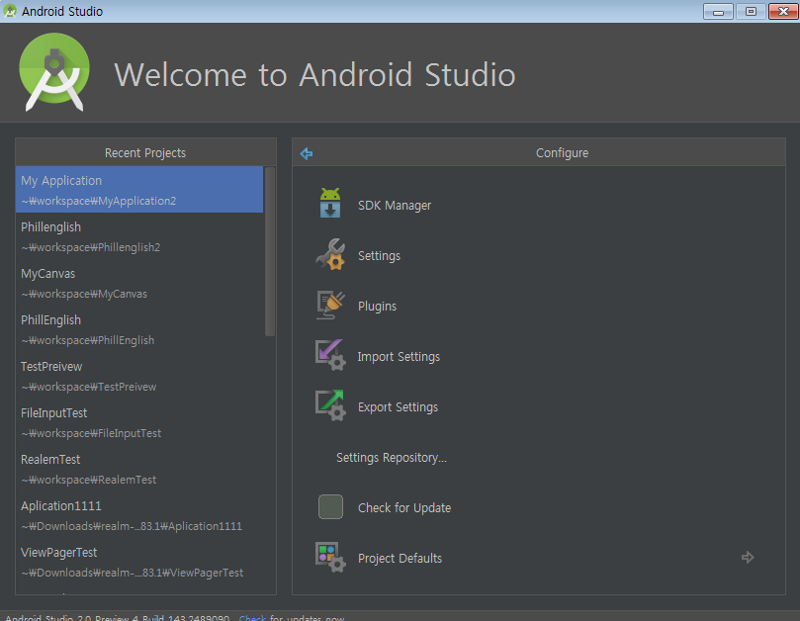The height and width of the screenshot is (621, 800).
Task: Click the Configure panel title
Action: coord(562,153)
